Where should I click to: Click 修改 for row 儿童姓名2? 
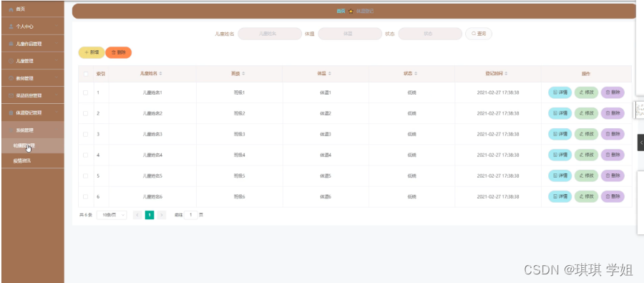586,113
